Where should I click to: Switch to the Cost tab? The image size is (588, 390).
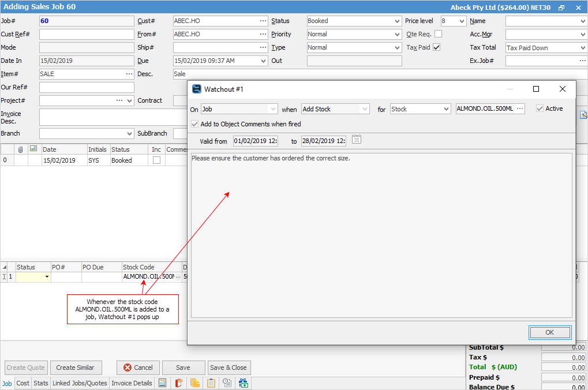click(23, 383)
